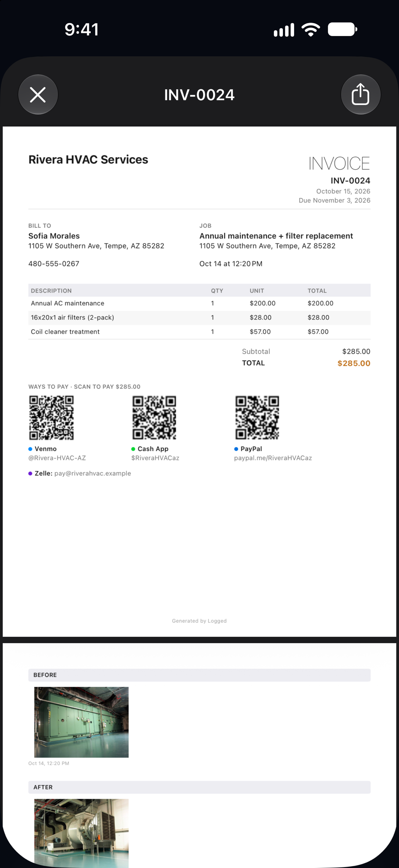Screen dimensions: 399x868
Task: Tap the paypal.me/RiveraHVACaz link
Action: [x=273, y=458]
